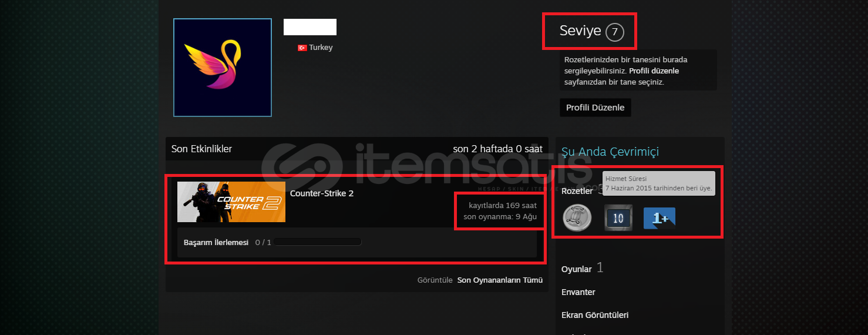Open the Rozetler badges section
The image size is (868, 335).
[x=577, y=191]
